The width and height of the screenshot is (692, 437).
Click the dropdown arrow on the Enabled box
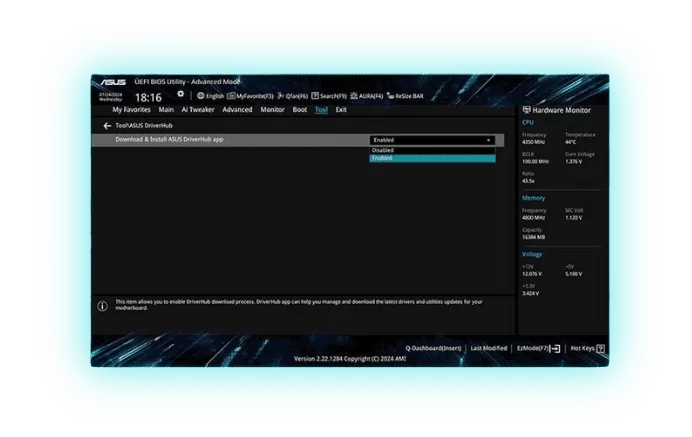pos(488,140)
